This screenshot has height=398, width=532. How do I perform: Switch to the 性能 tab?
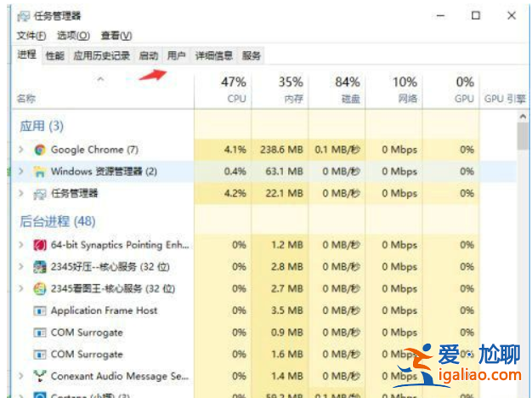[55, 55]
